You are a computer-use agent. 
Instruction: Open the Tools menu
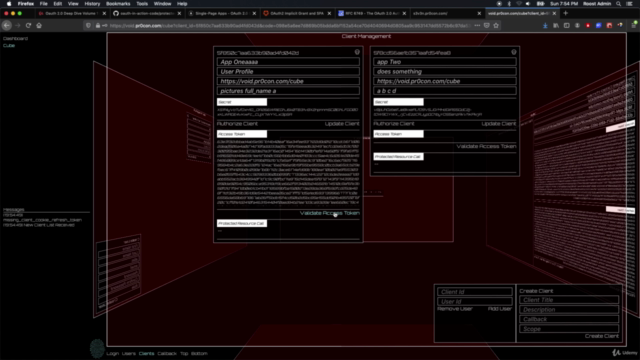tap(142, 4)
